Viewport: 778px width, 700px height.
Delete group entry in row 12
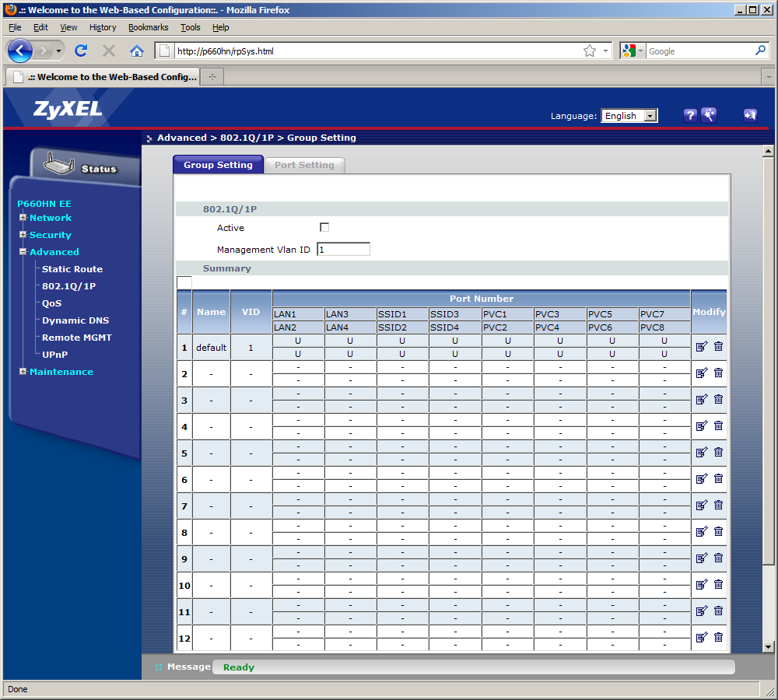[x=718, y=637]
